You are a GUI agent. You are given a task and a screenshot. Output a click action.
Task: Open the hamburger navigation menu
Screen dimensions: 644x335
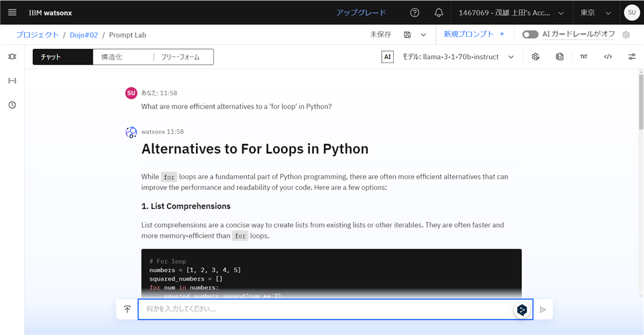pyautogui.click(x=12, y=12)
